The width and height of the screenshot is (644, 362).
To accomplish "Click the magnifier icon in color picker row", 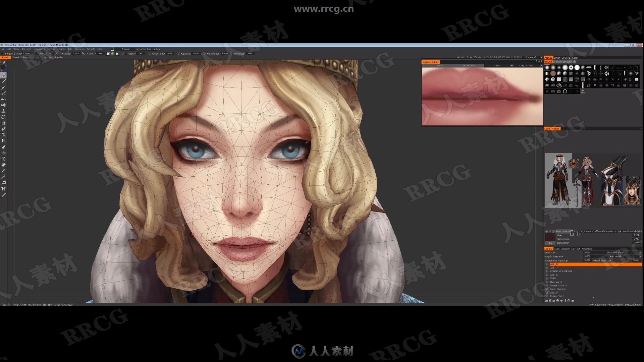I will click(x=550, y=231).
